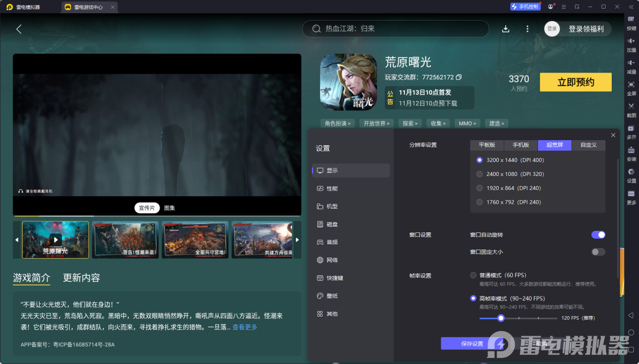Expand the 开放世界 category tag
This screenshot has height=364, width=639.
tap(376, 123)
